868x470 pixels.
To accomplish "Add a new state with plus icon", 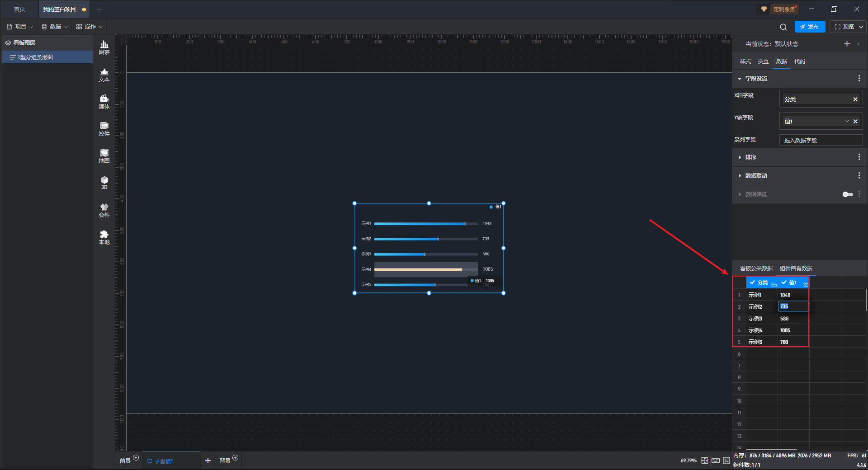I will click(x=847, y=44).
